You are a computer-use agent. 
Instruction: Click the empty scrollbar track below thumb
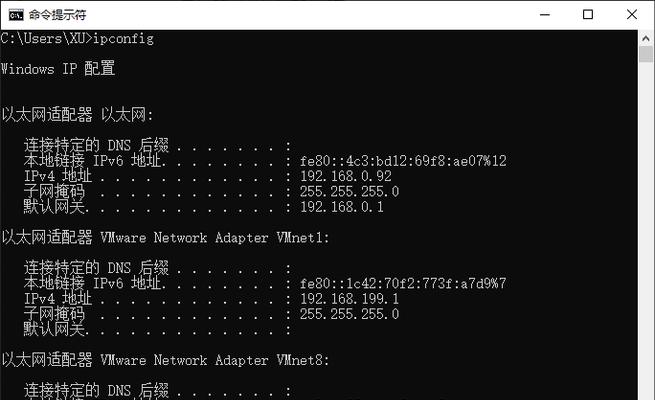pos(646,230)
